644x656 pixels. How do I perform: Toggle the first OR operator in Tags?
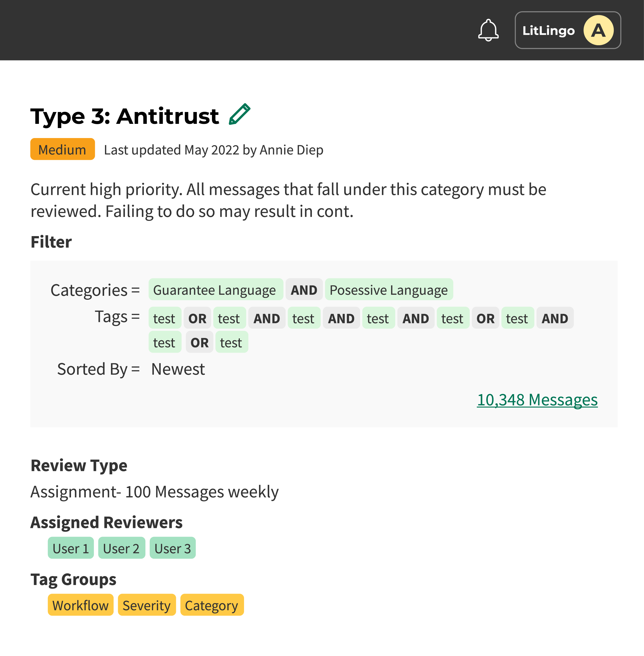197,318
